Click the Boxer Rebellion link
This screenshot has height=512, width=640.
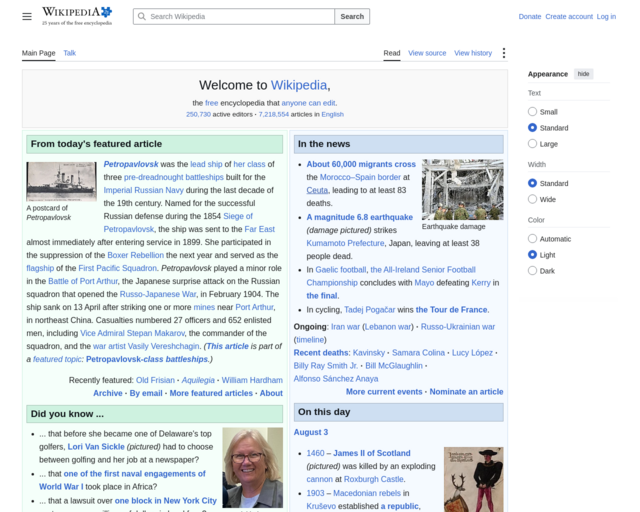(136, 255)
